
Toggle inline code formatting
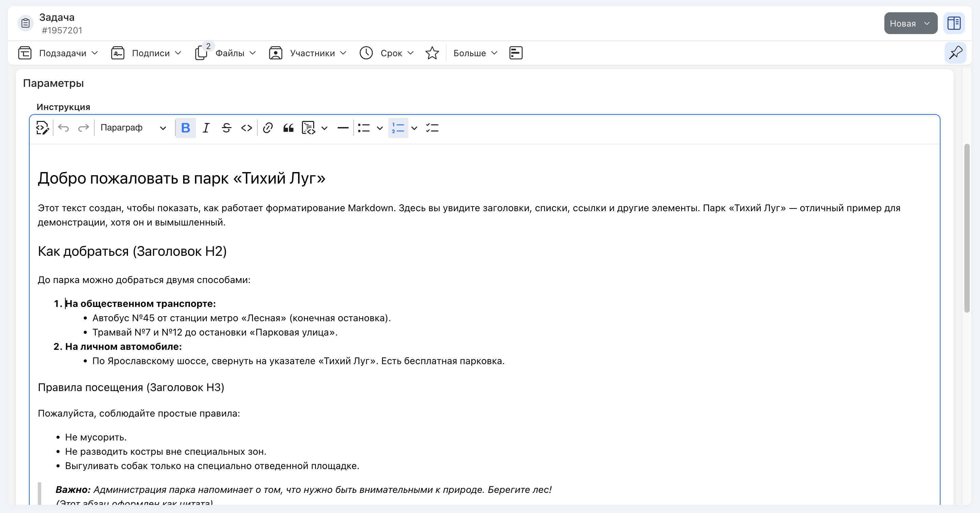tap(246, 128)
